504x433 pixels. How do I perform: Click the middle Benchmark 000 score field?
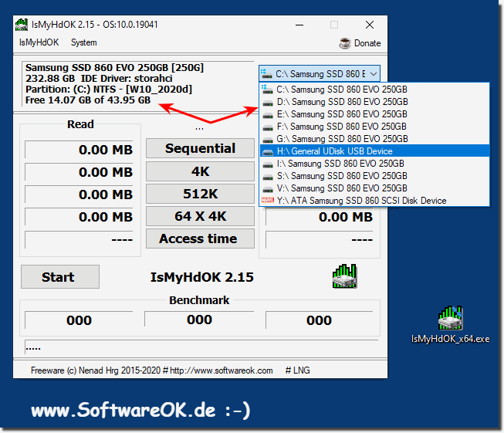199,320
